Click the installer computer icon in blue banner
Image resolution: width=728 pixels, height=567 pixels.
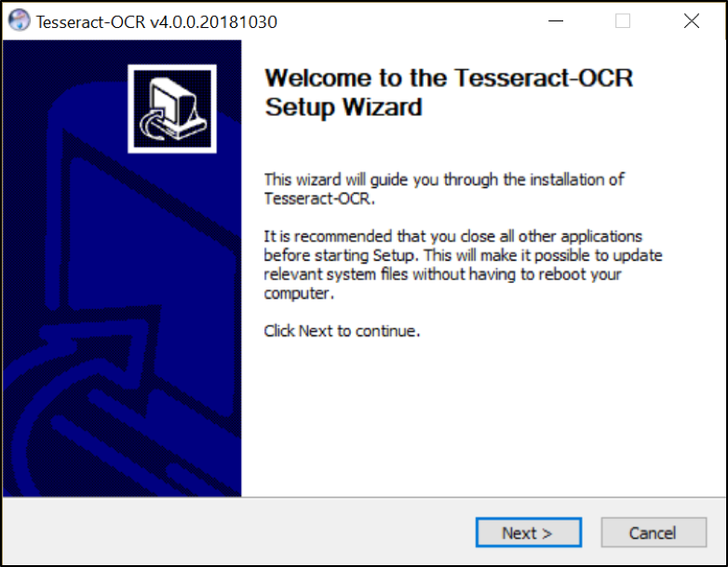(172, 109)
